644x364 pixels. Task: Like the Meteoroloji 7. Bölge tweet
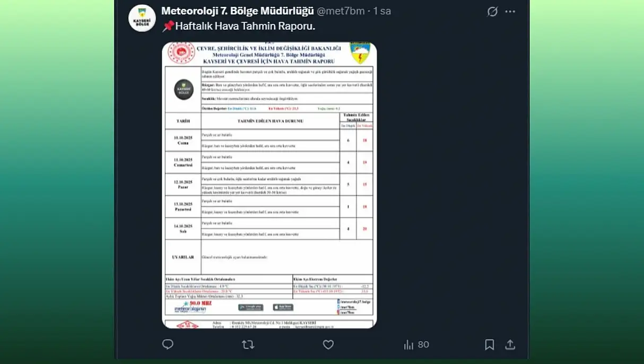pyautogui.click(x=328, y=344)
